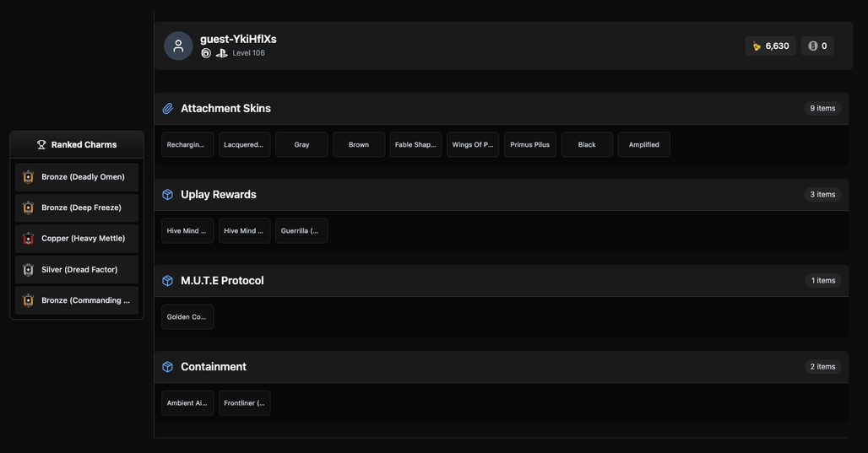Click the user avatar profile icon
Viewport: 868px width, 453px height.
(178, 46)
